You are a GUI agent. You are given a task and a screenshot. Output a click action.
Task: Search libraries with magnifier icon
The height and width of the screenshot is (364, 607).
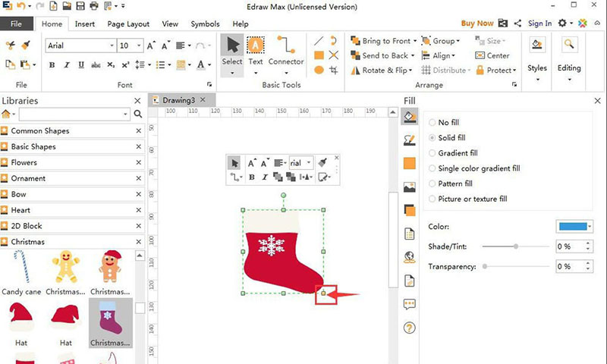[138, 114]
